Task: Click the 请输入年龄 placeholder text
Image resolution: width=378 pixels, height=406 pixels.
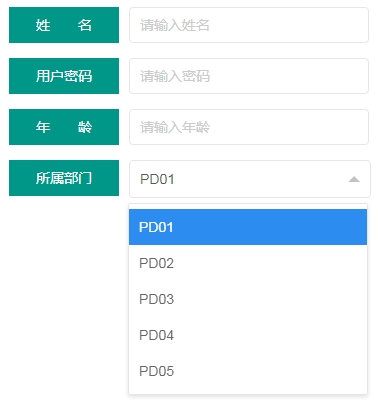Action: click(175, 127)
